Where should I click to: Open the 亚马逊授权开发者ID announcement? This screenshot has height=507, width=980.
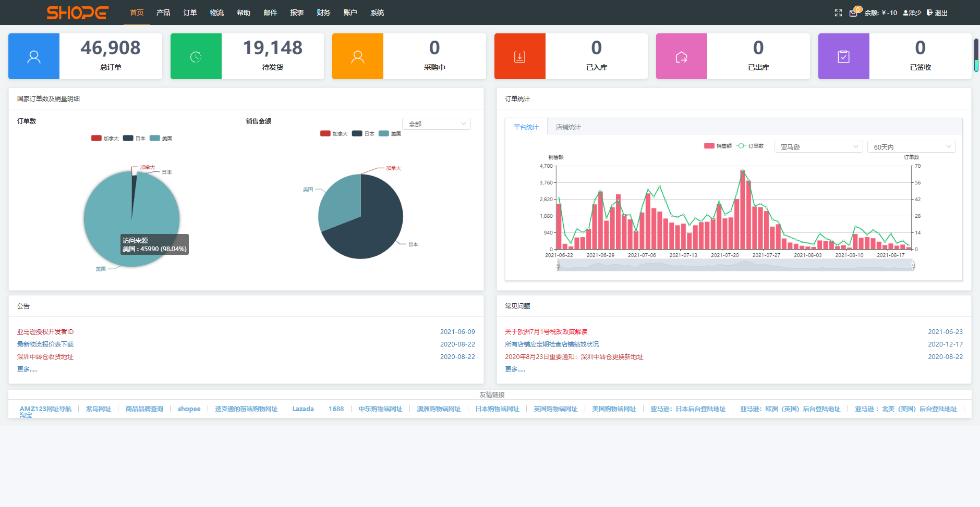coord(45,331)
